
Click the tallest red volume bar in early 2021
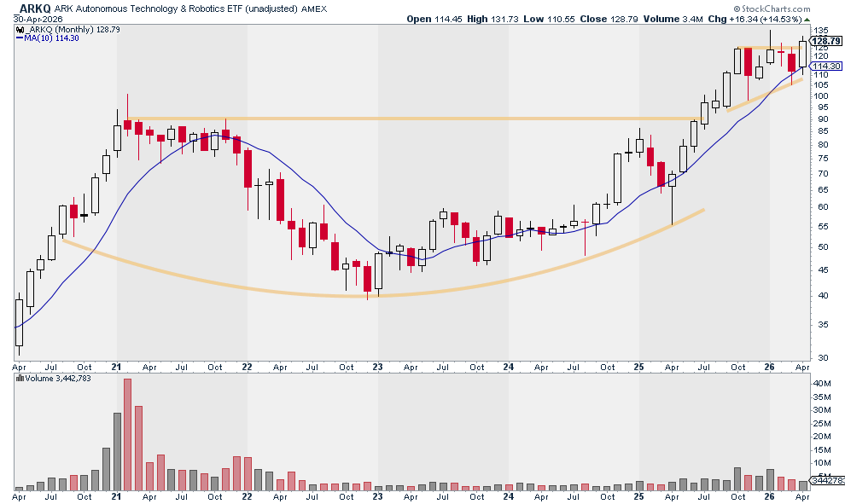128,434
